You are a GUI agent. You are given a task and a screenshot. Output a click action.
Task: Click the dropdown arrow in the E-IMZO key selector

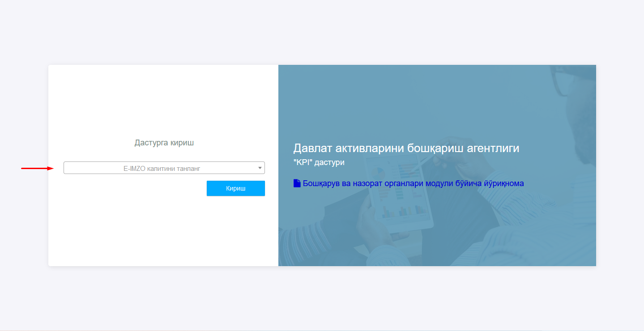coord(260,168)
